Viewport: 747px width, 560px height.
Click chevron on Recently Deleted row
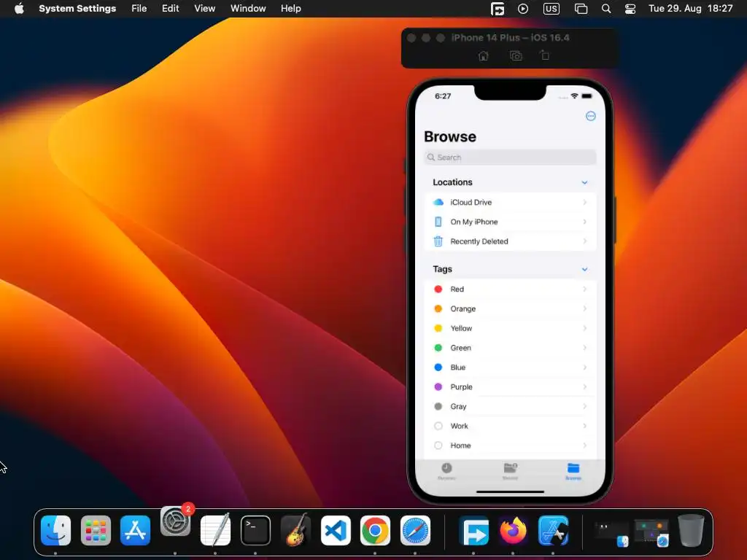point(584,241)
